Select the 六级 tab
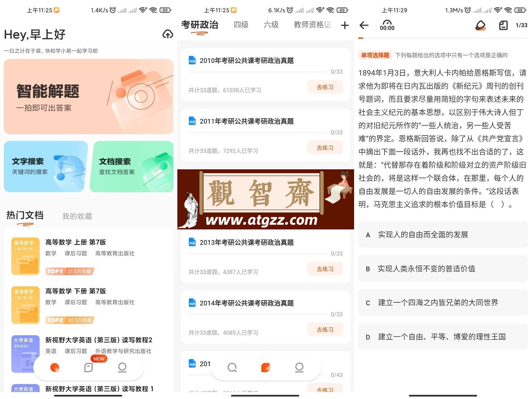The image size is (532, 399). [271, 25]
